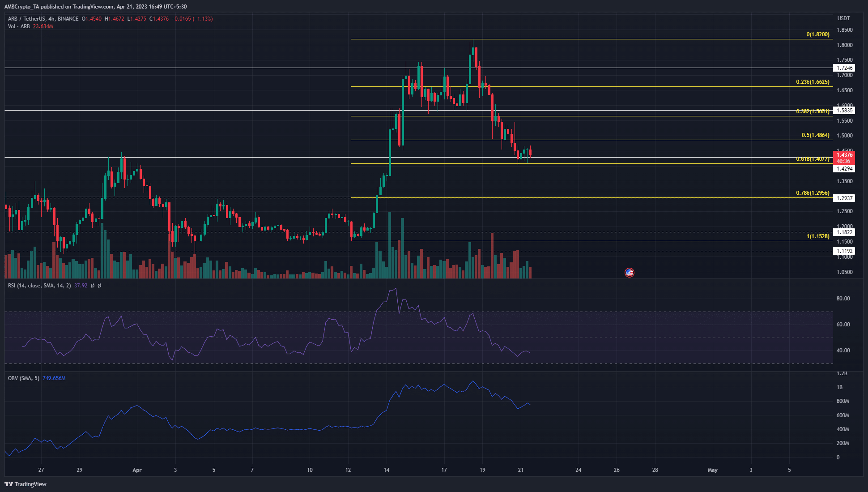The image size is (868, 492).
Task: Click the USDT currency label
Action: [x=843, y=18]
